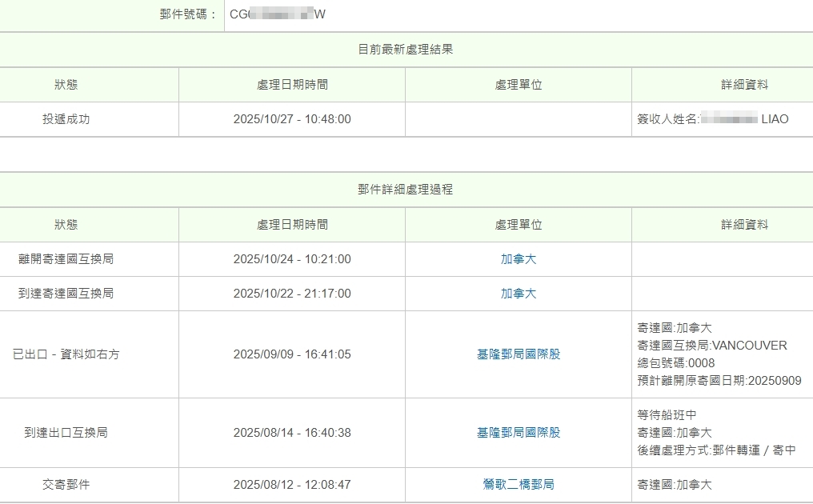Click the timestamp 2025/08/12 - 12:08:47
Screen dimensions: 813x504
tap(292, 485)
